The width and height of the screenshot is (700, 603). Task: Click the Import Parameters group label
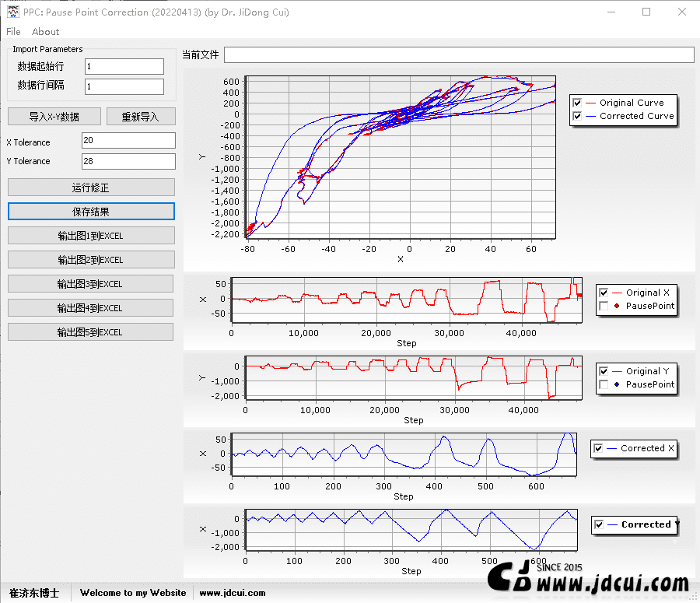pos(47,49)
